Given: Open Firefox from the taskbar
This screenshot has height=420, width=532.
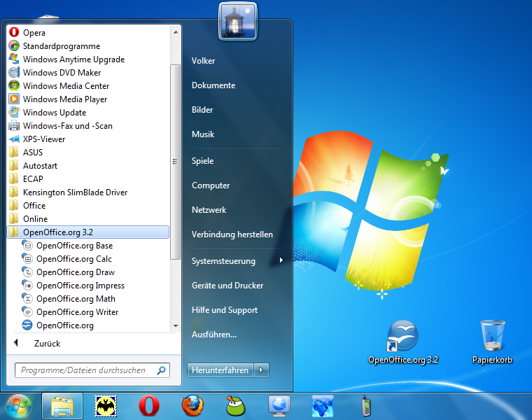Looking at the screenshot, I should [x=192, y=405].
